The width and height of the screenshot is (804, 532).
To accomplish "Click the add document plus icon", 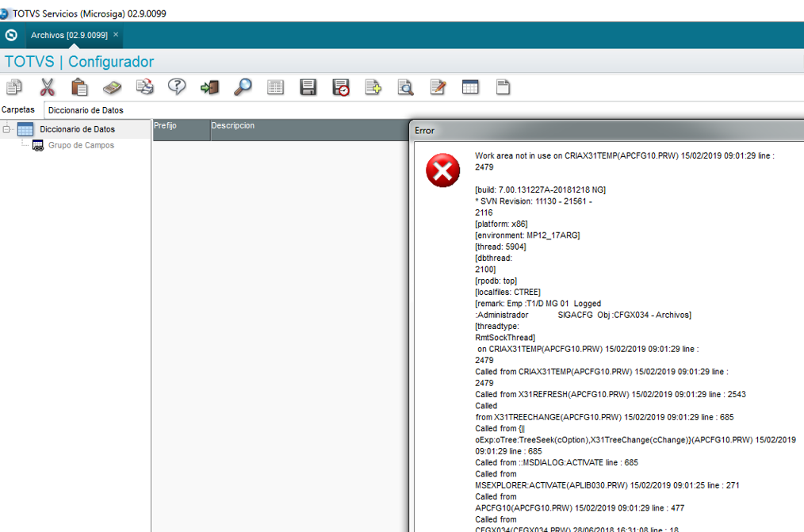I will click(373, 87).
